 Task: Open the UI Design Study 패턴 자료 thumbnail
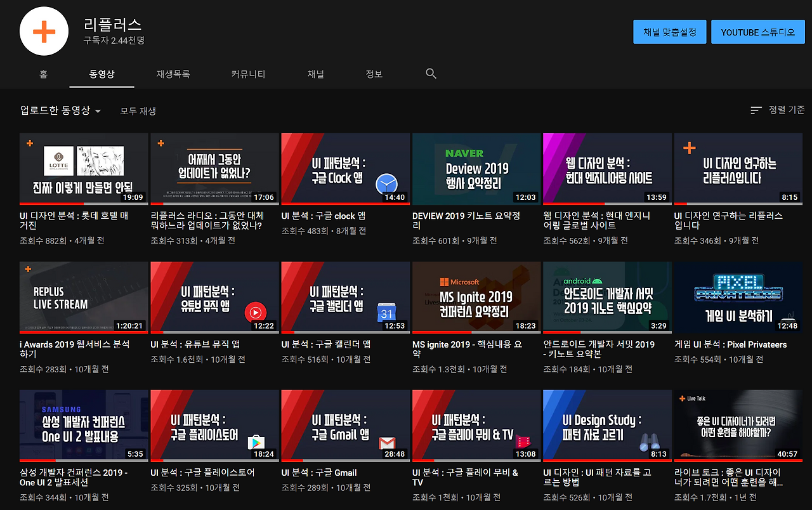607,426
